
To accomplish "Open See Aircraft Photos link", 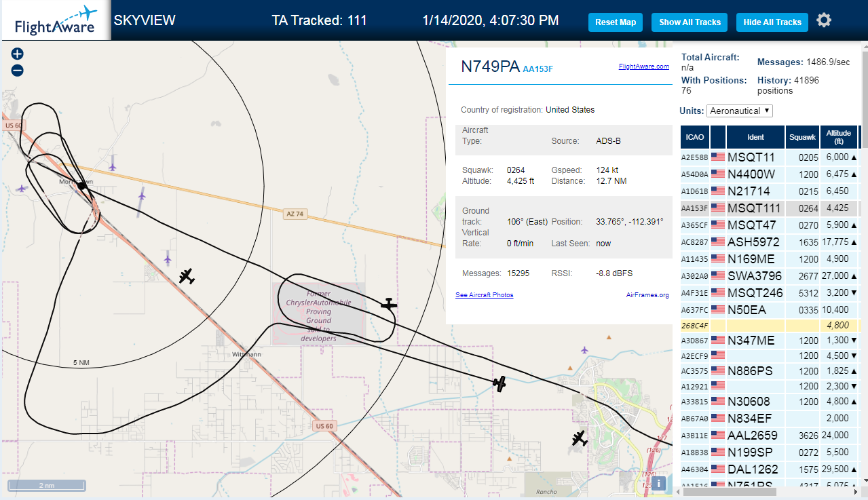I will [x=485, y=295].
